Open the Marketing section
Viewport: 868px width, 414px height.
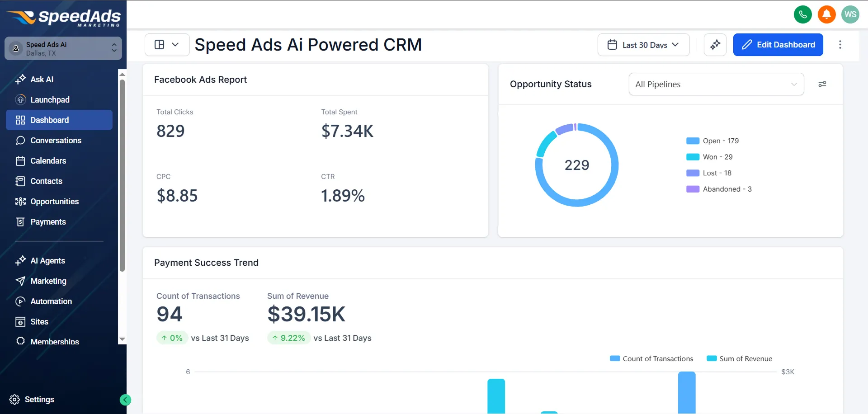pyautogui.click(x=59, y=281)
